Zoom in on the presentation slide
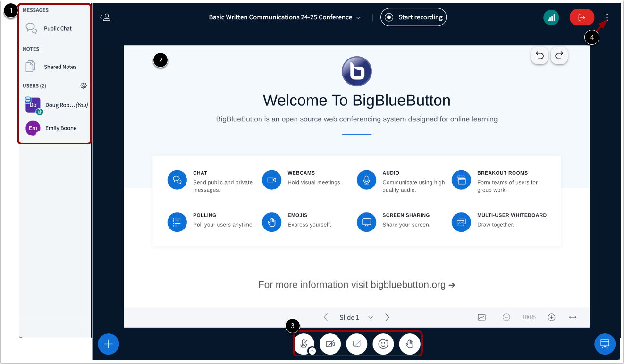The width and height of the screenshot is (624, 364). pos(551,317)
